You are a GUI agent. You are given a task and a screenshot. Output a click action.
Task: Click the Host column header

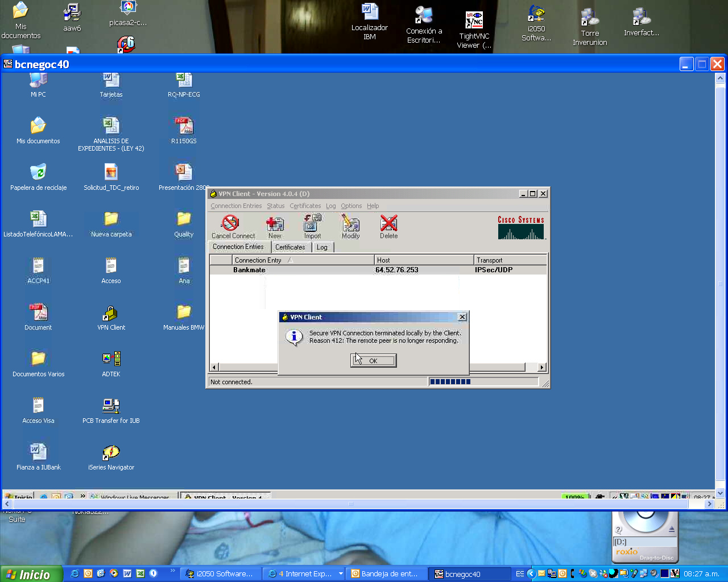coord(424,260)
